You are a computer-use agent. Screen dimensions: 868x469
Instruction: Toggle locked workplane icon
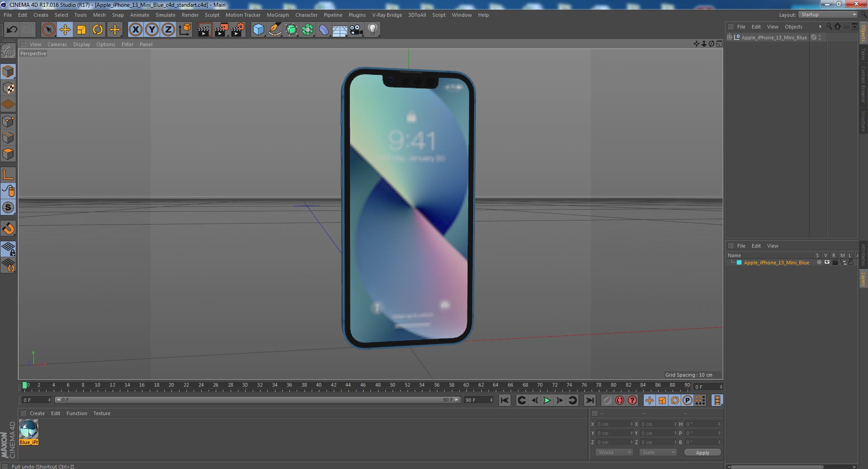click(8, 249)
